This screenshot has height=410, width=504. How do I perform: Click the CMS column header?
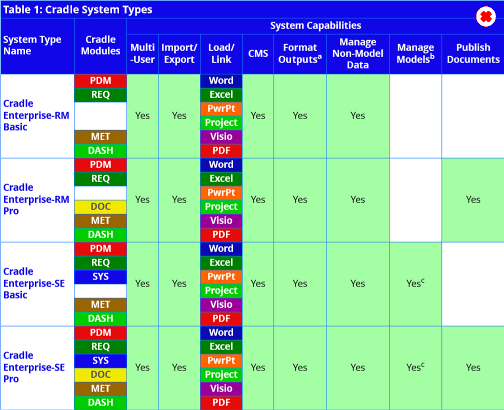point(258,53)
